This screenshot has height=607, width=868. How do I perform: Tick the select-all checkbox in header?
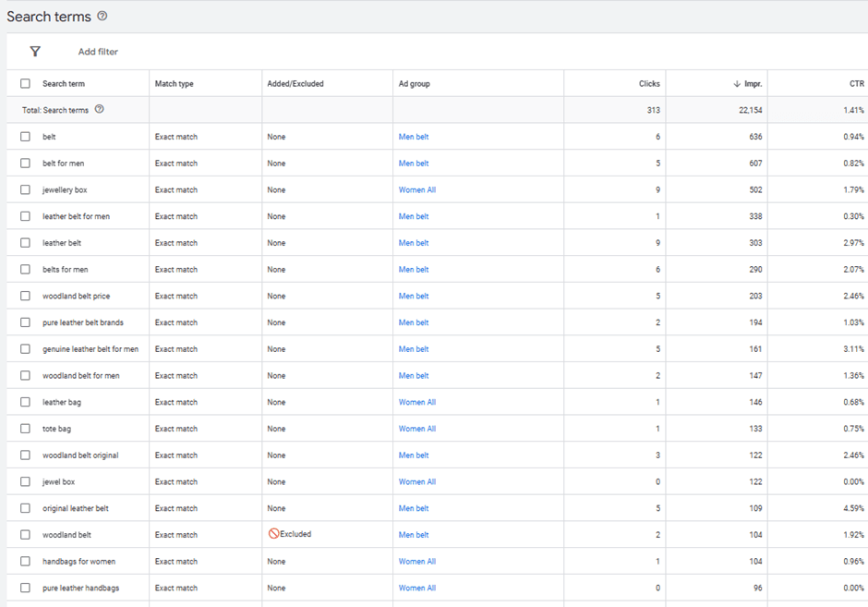[25, 84]
